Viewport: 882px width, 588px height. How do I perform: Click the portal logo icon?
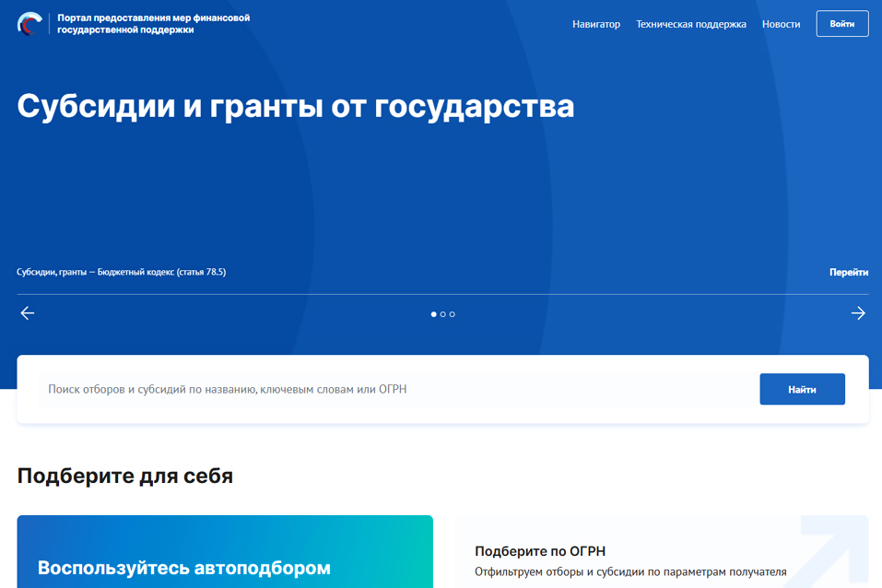click(x=29, y=23)
